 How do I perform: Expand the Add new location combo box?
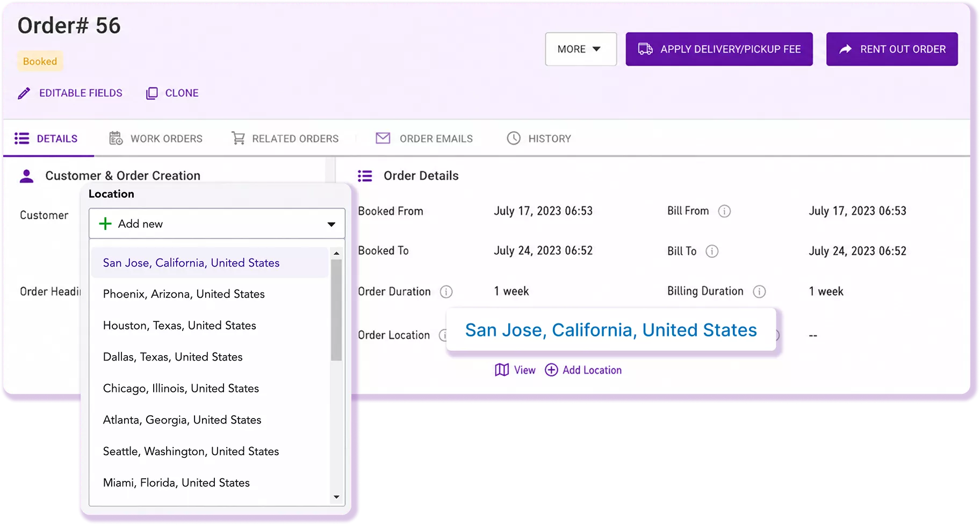click(x=217, y=224)
